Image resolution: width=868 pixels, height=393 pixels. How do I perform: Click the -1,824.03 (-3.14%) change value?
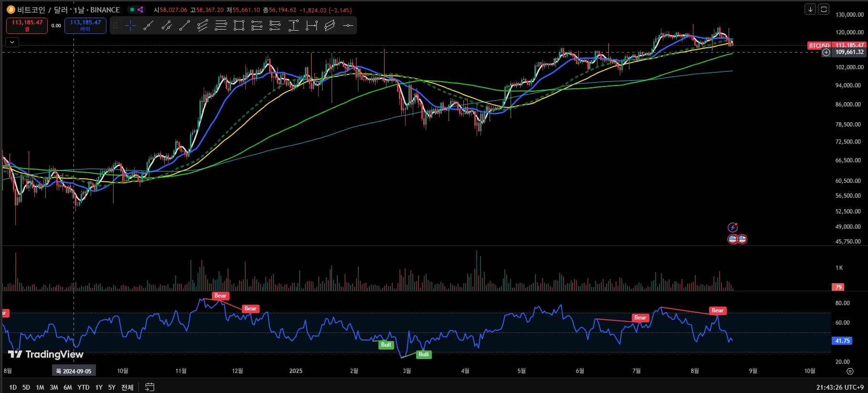pyautogui.click(x=325, y=10)
